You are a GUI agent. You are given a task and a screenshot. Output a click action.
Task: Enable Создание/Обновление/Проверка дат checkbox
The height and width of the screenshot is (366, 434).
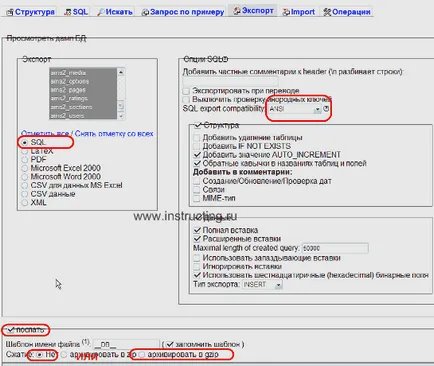197,181
